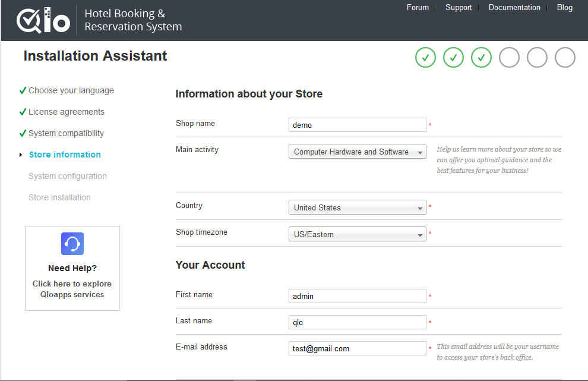The width and height of the screenshot is (588, 381).
Task: Focus the Shop name input field
Action: [x=357, y=125]
